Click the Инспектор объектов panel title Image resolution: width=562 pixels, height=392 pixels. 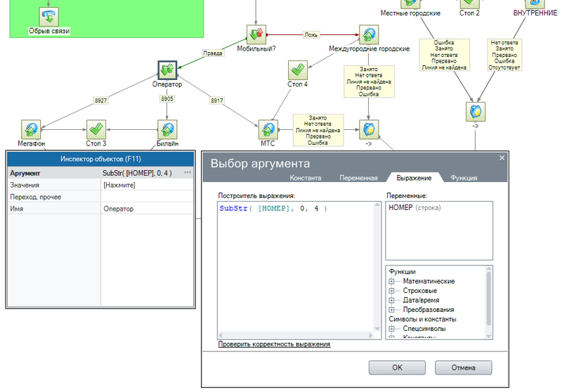tap(100, 159)
